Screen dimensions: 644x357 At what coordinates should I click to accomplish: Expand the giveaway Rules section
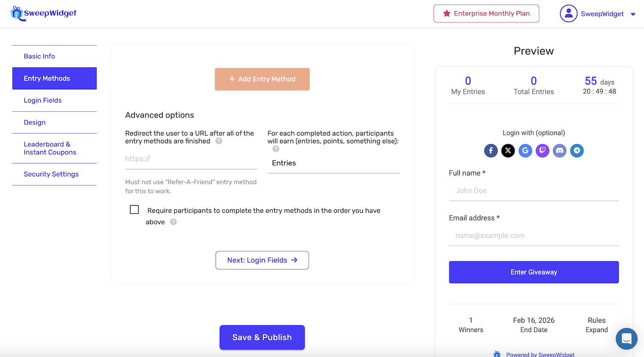pos(596,325)
